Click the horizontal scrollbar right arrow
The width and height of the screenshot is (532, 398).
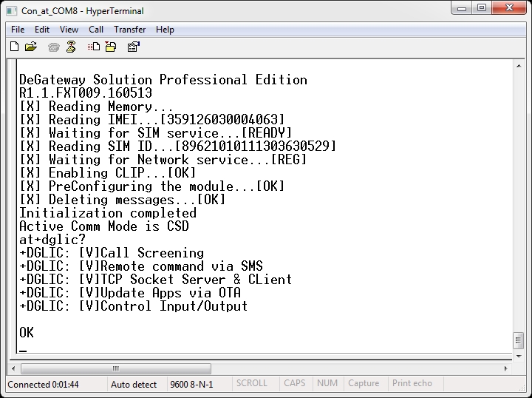point(506,368)
